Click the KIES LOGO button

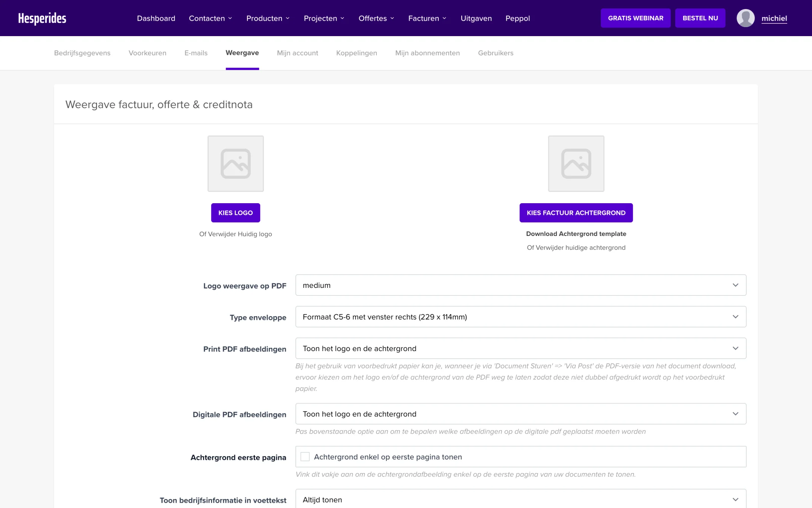(x=236, y=213)
